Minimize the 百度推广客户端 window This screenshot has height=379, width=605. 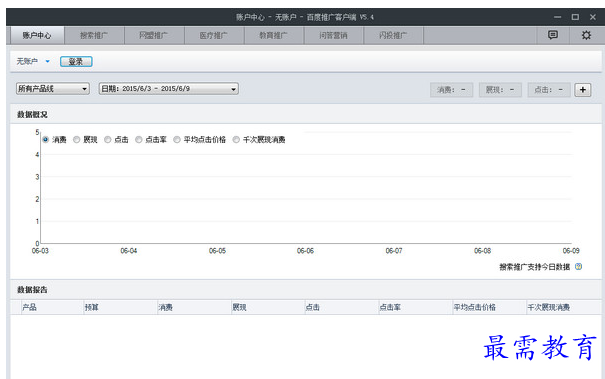point(558,17)
